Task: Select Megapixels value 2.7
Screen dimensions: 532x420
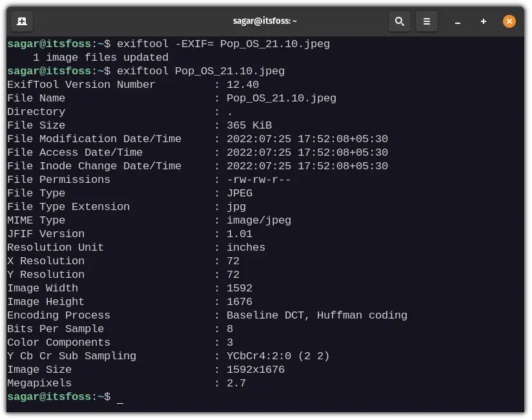Action: pos(236,383)
